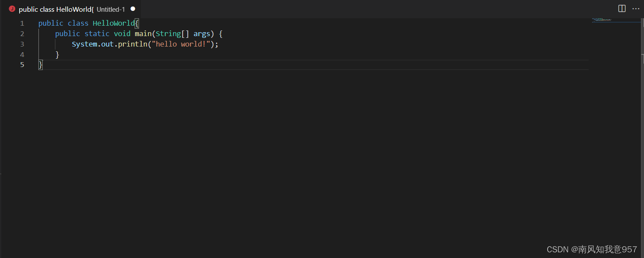Image resolution: width=644 pixels, height=258 pixels.
Task: Place cursor on the HelloWorld class name
Action: pos(114,23)
